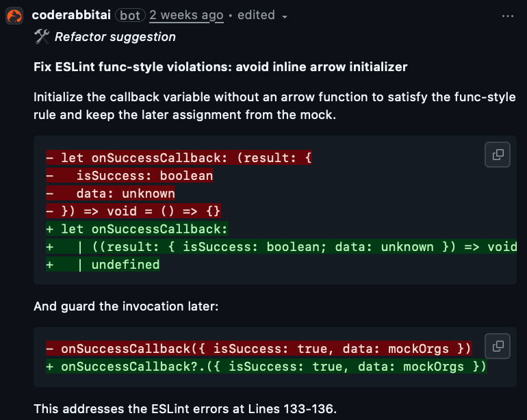Copy the first code diff block
The height and width of the screenshot is (420, 527).
pos(498,155)
